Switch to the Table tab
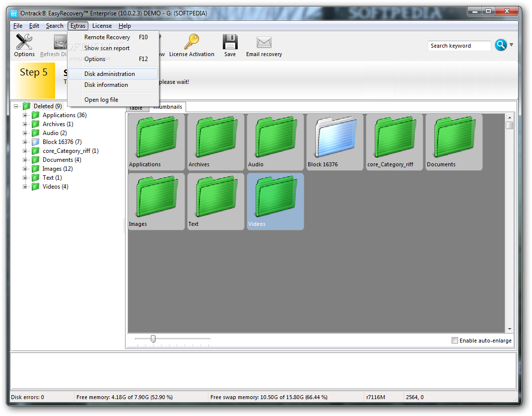The width and height of the screenshot is (532, 416). [x=137, y=108]
